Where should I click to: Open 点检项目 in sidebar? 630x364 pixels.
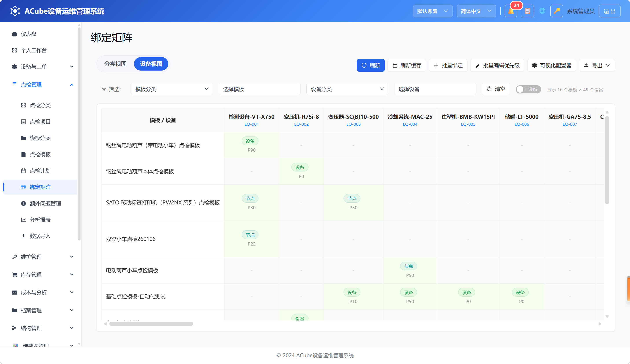40,122
